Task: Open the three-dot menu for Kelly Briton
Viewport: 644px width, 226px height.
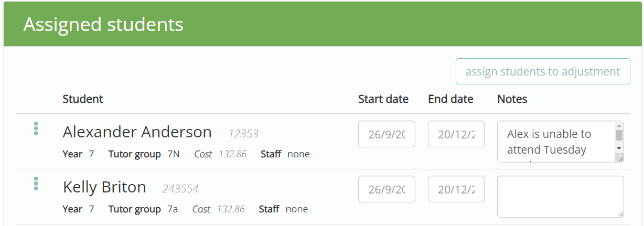Action: (36, 184)
